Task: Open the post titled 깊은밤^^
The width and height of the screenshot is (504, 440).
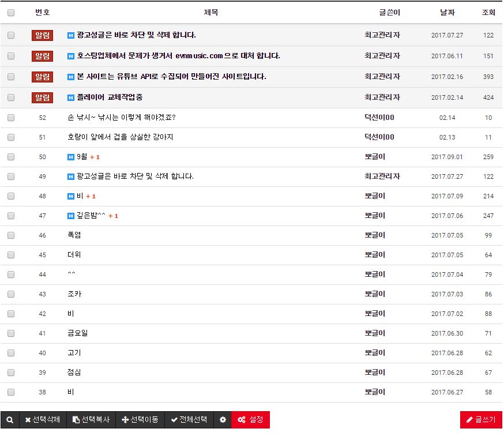Action: pyautogui.click(x=91, y=216)
